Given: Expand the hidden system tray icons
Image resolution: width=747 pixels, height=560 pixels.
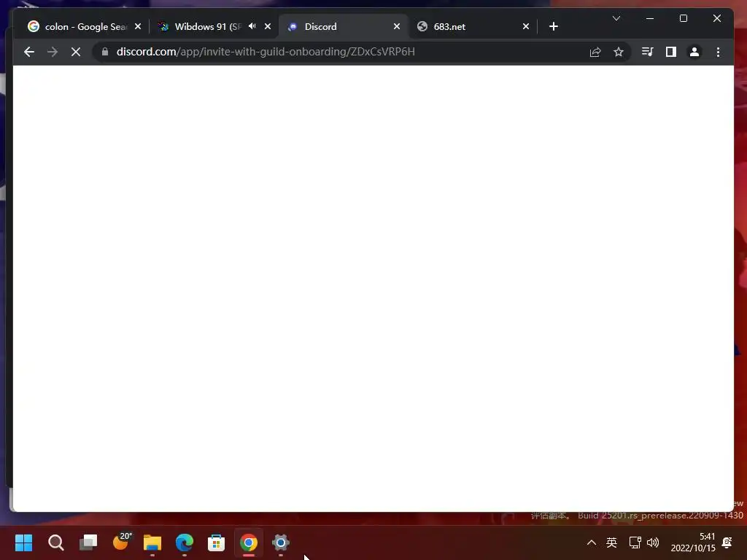Looking at the screenshot, I should click(x=591, y=542).
